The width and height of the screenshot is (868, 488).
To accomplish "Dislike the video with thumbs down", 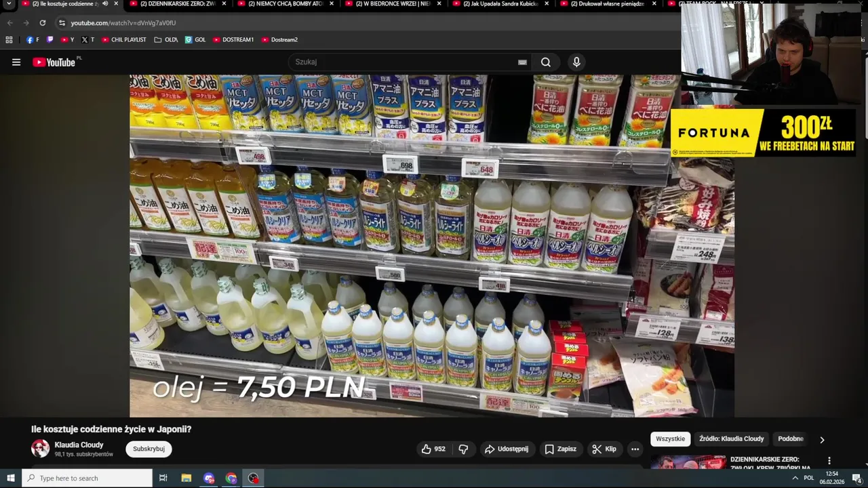I will coord(463,449).
